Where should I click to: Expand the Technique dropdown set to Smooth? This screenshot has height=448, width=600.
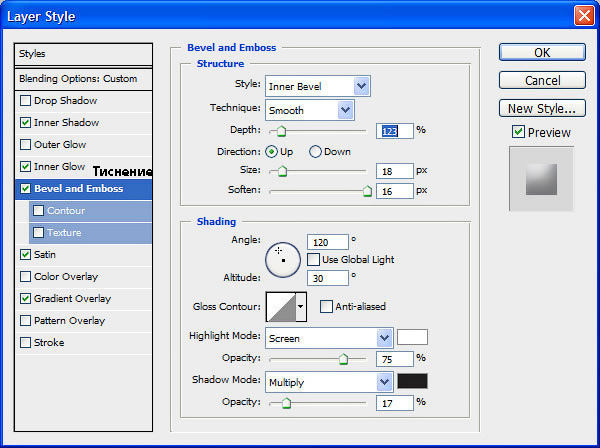click(x=310, y=110)
